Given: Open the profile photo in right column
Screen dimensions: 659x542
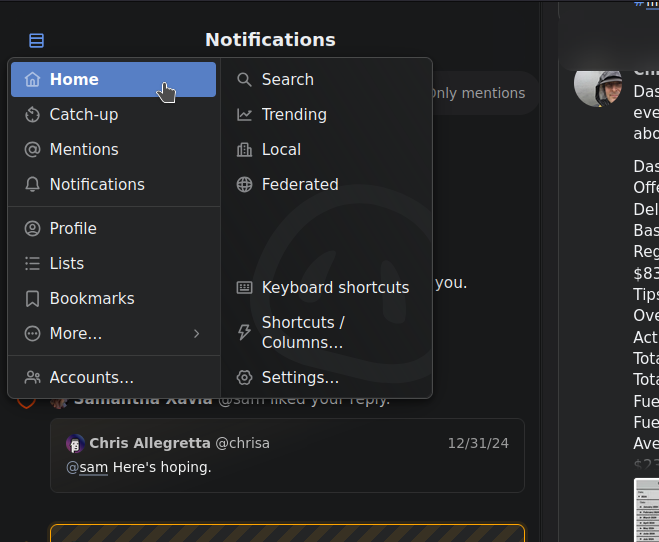Looking at the screenshot, I should (598, 88).
